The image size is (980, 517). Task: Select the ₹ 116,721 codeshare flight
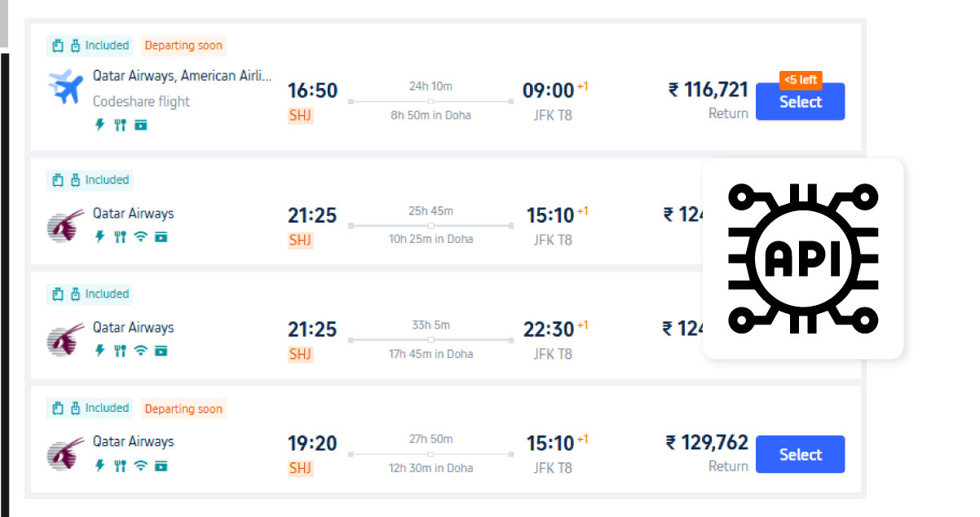(800, 102)
